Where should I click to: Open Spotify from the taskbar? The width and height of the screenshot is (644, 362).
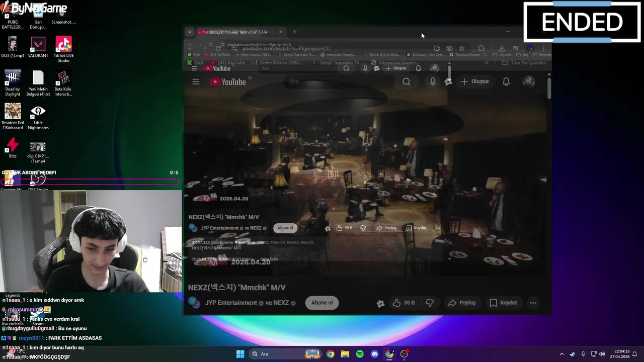pos(360,354)
